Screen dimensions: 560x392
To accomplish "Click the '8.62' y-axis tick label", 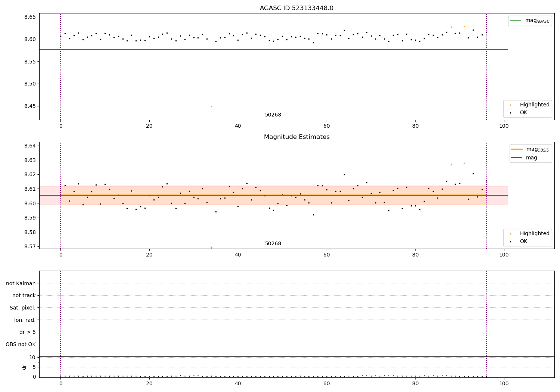I will (30, 174).
